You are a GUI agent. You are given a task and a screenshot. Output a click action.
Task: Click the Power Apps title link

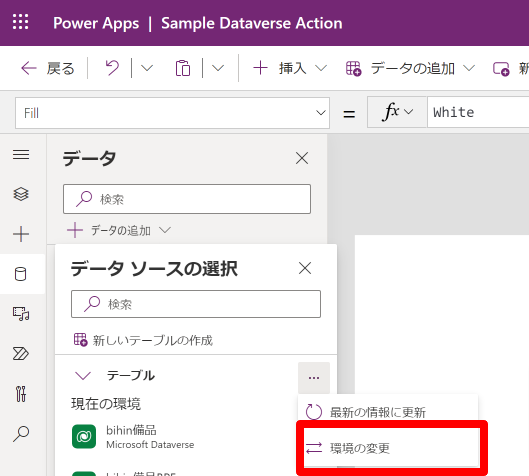click(x=96, y=23)
